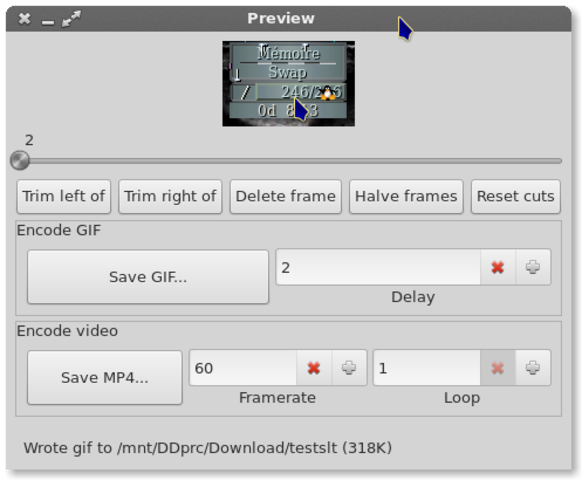Increase the GIF Delay value
Image resolution: width=582 pixels, height=480 pixels.
pyautogui.click(x=533, y=267)
